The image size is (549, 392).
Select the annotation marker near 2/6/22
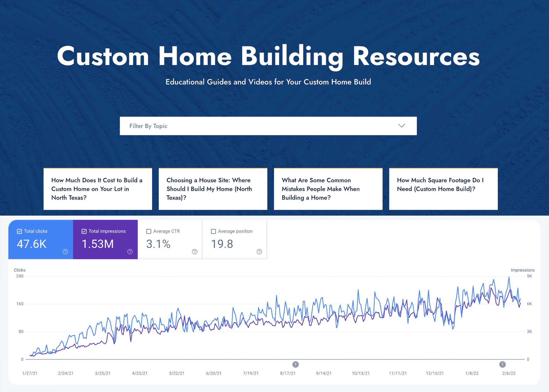pos(502,364)
